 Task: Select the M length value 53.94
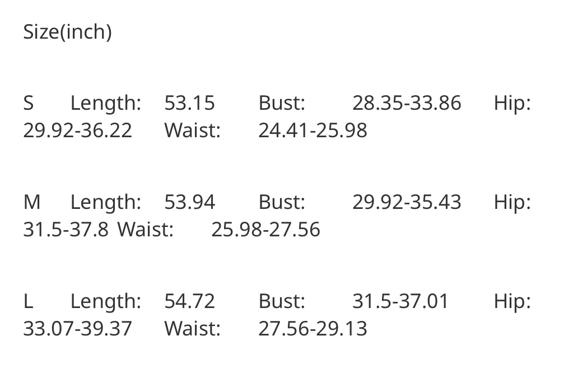point(189,202)
